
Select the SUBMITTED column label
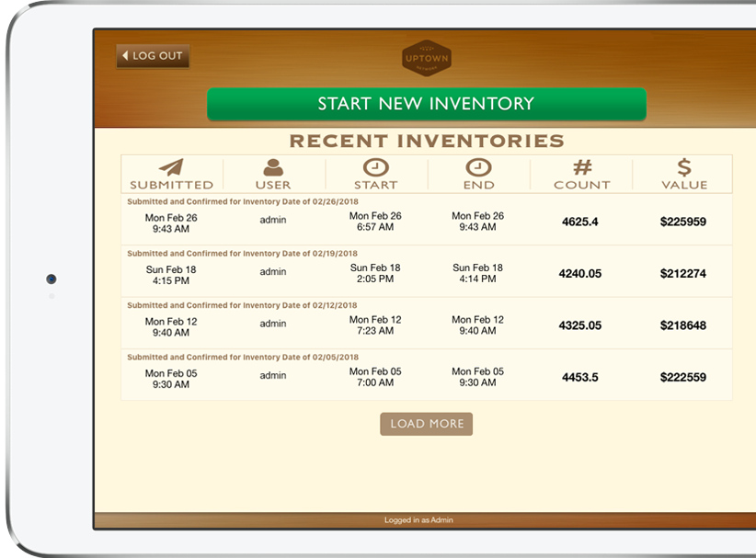tap(171, 185)
